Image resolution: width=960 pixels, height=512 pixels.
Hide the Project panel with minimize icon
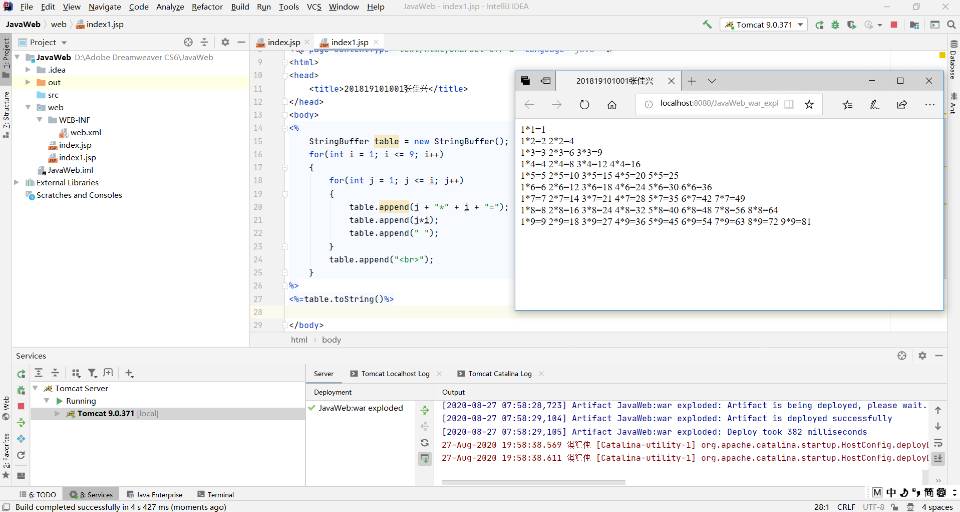click(241, 42)
